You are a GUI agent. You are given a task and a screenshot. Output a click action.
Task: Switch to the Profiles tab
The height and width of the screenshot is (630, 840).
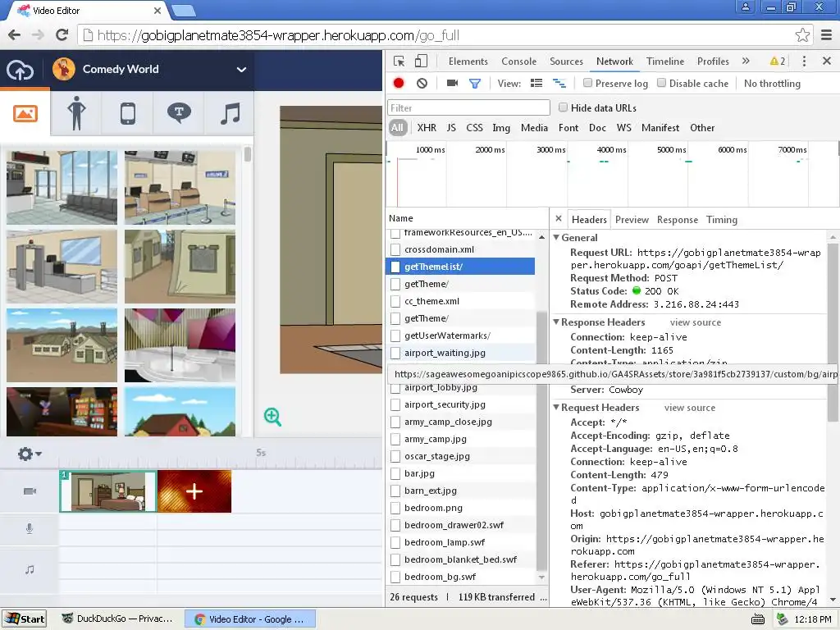(x=713, y=61)
